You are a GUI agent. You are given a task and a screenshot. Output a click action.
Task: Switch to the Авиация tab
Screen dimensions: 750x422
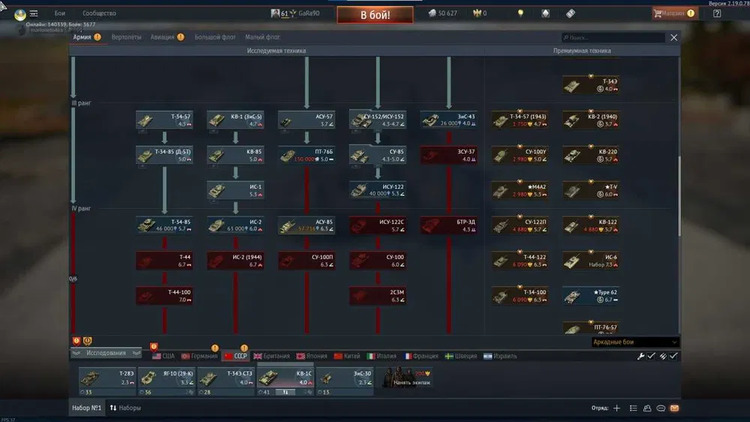[163, 37]
